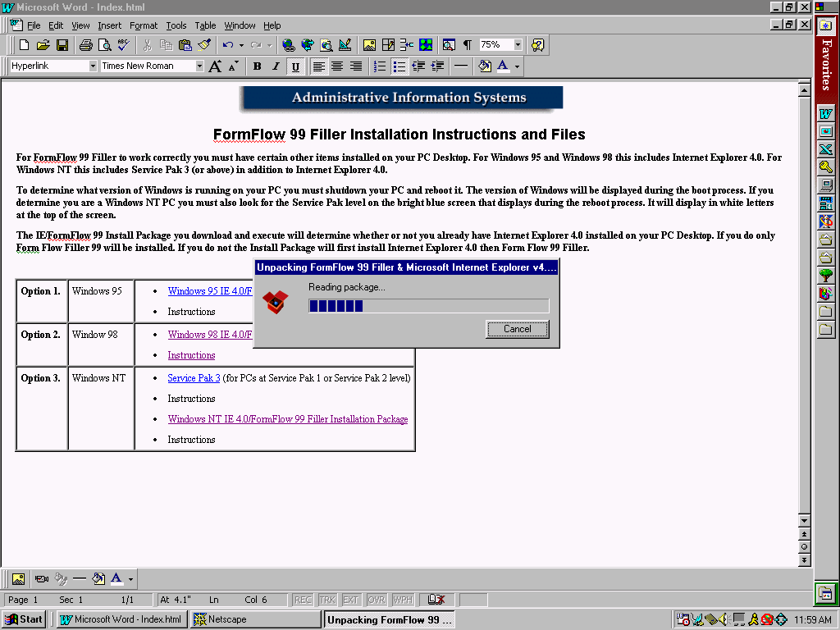Cancel the package unpacking dialog
The height and width of the screenshot is (630, 840).
point(517,329)
